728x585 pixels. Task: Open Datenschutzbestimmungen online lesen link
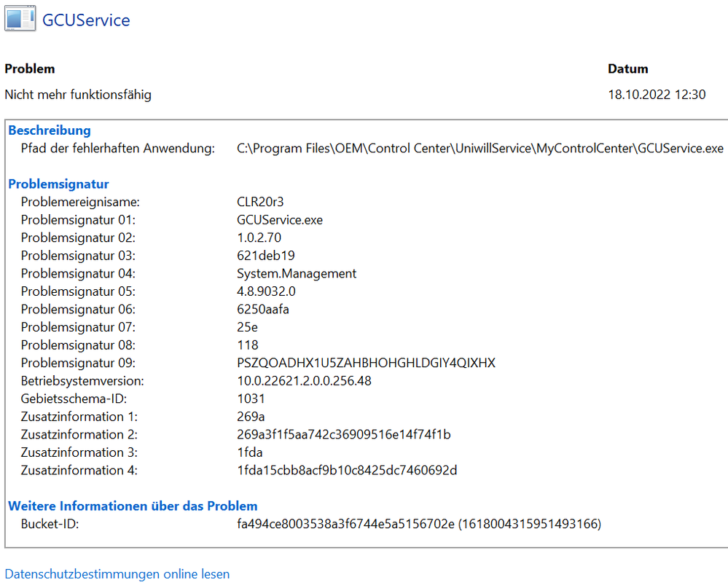click(117, 574)
